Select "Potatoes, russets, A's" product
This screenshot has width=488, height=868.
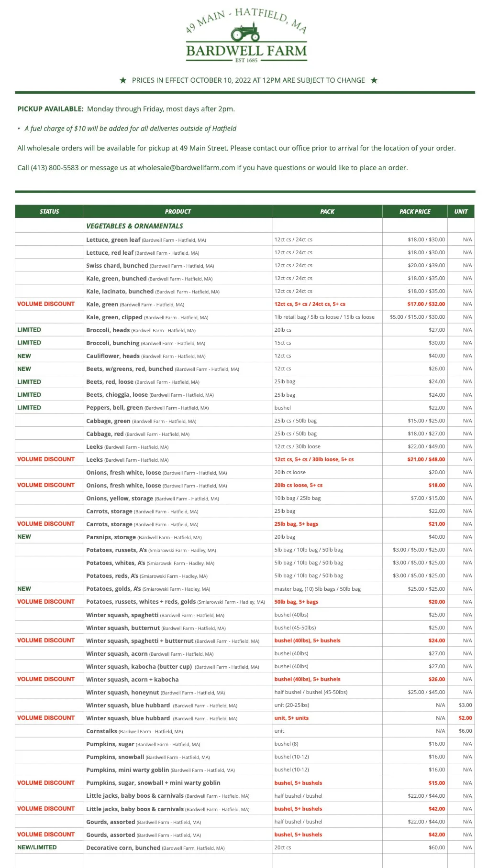(x=116, y=550)
